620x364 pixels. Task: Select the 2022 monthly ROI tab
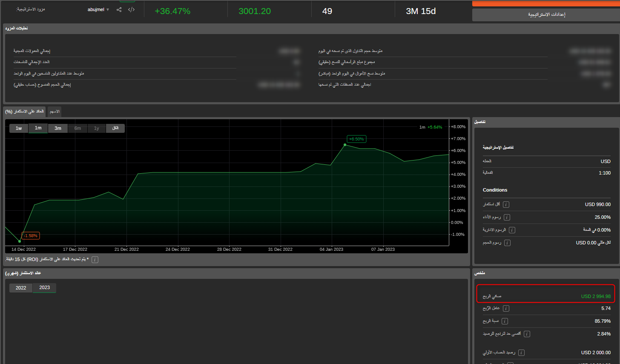click(21, 288)
